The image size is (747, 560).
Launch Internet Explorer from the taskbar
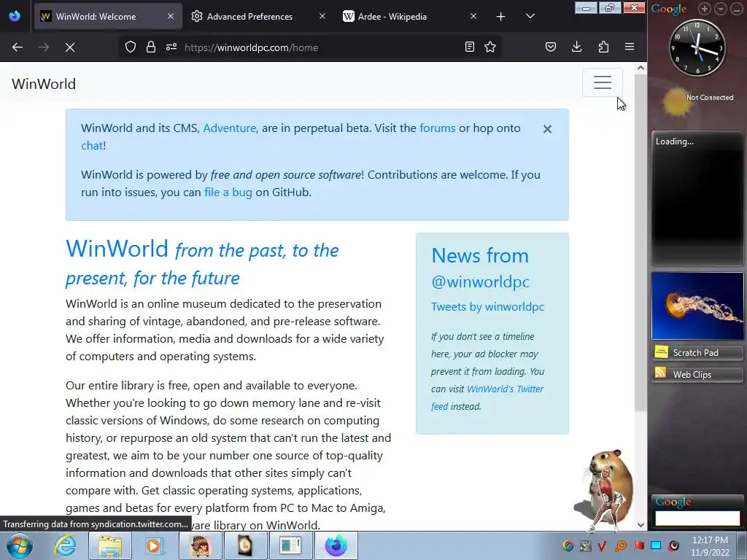[65, 545]
